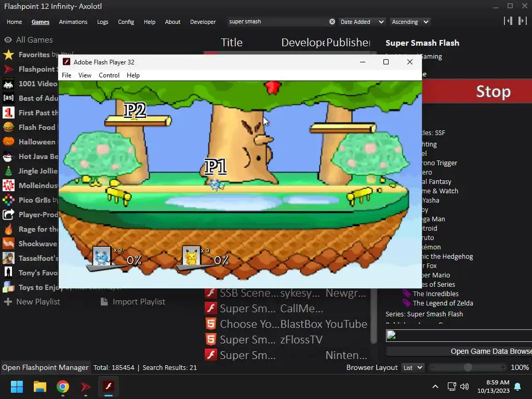Open the clock showing 8:59 AM
The width and height of the screenshot is (532, 399).
pyautogui.click(x=494, y=387)
